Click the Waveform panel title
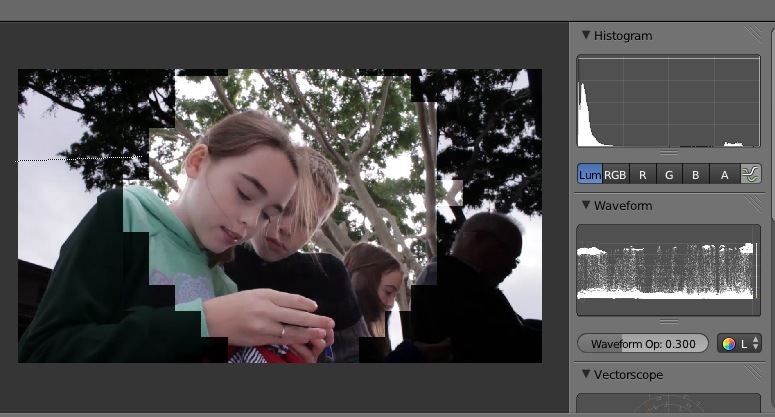This screenshot has width=775, height=417. (x=623, y=205)
